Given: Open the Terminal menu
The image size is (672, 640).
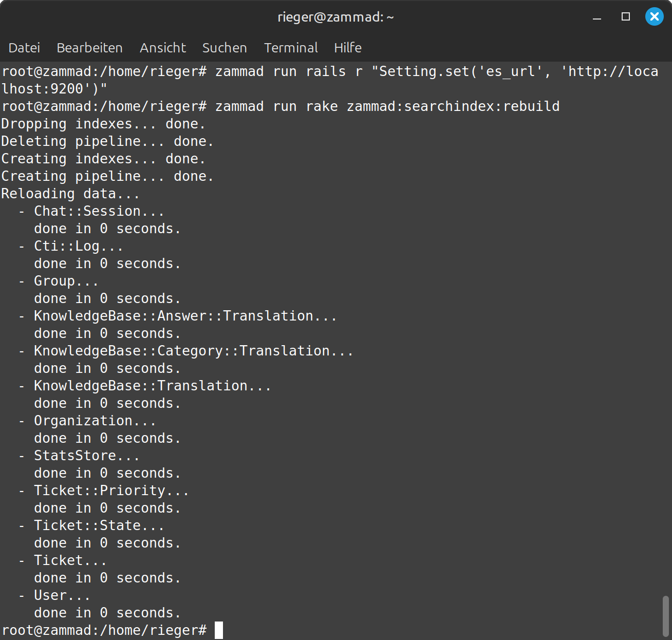Looking at the screenshot, I should [x=291, y=48].
